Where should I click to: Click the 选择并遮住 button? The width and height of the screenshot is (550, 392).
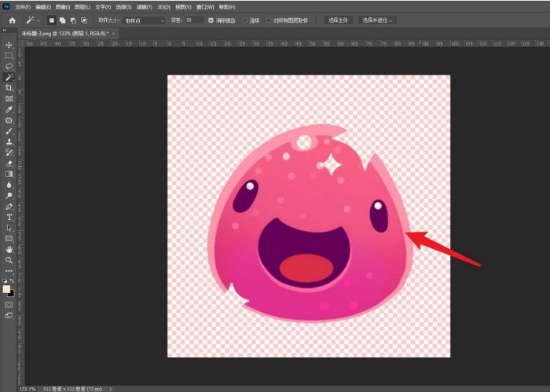tap(378, 20)
